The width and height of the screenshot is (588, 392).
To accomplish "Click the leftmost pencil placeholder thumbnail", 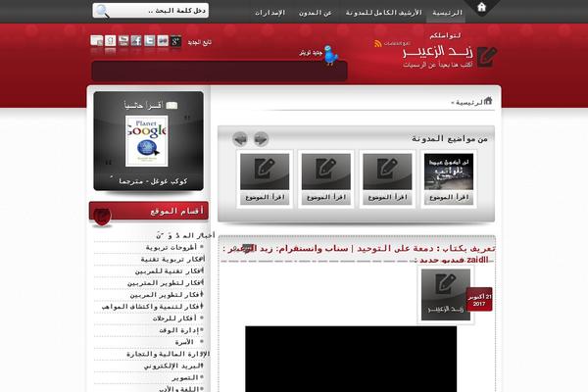I will pyautogui.click(x=265, y=171).
